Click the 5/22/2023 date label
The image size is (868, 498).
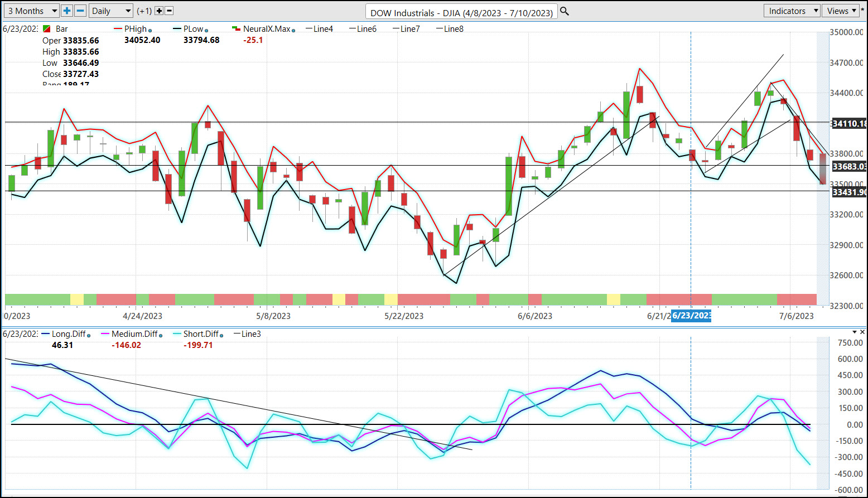click(x=404, y=316)
